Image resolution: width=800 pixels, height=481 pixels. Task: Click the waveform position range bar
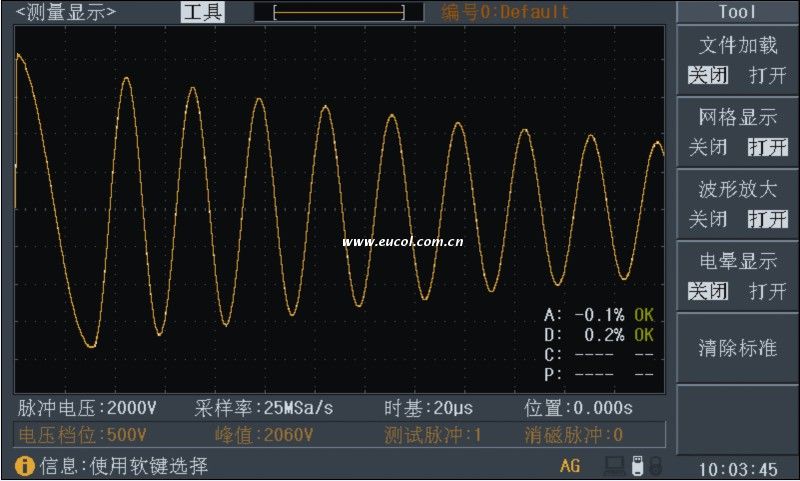tap(339, 12)
